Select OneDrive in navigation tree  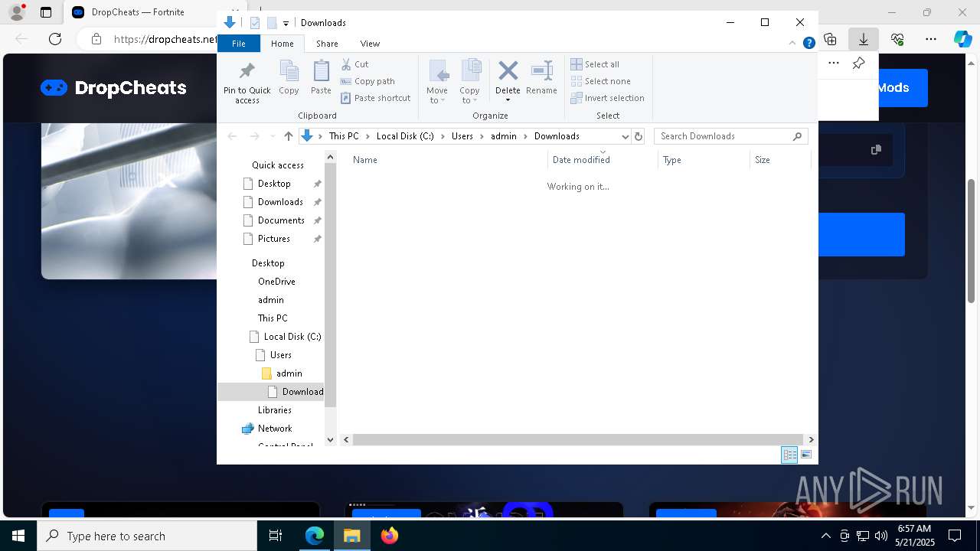(276, 282)
